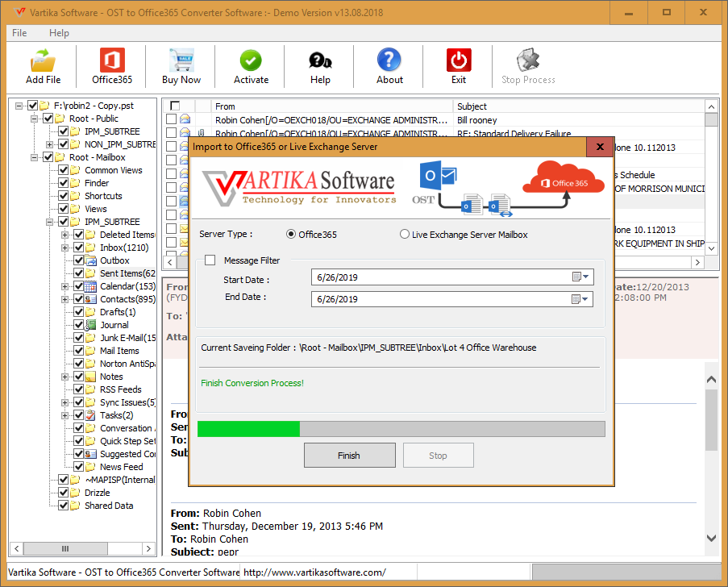Select the Finder folder

(97, 183)
